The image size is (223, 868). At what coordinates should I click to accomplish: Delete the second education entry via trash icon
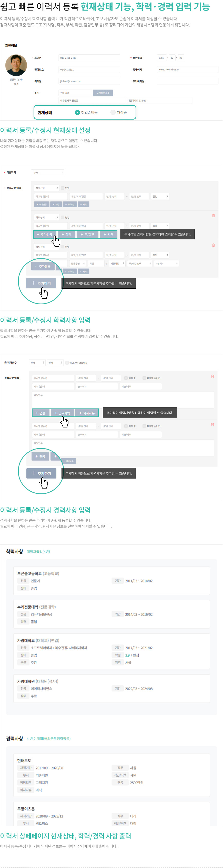[213, 216]
